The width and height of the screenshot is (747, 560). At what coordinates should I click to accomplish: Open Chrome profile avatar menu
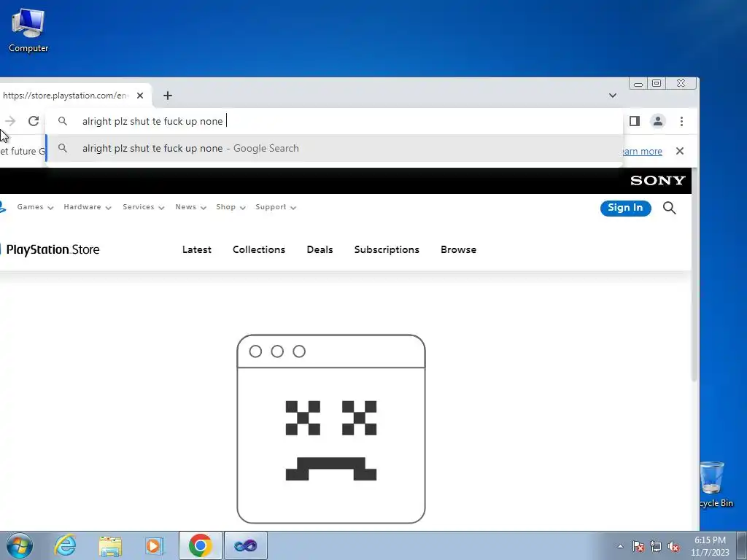click(658, 121)
